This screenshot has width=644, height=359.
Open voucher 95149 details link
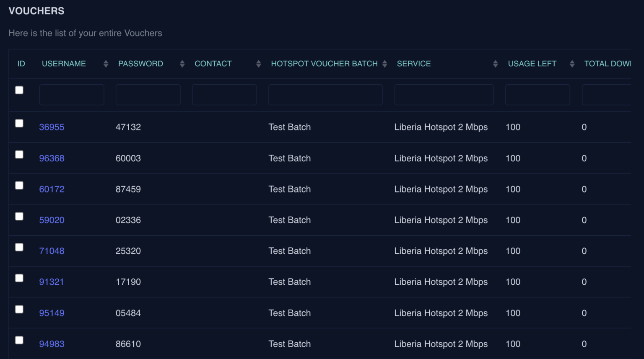coord(52,313)
